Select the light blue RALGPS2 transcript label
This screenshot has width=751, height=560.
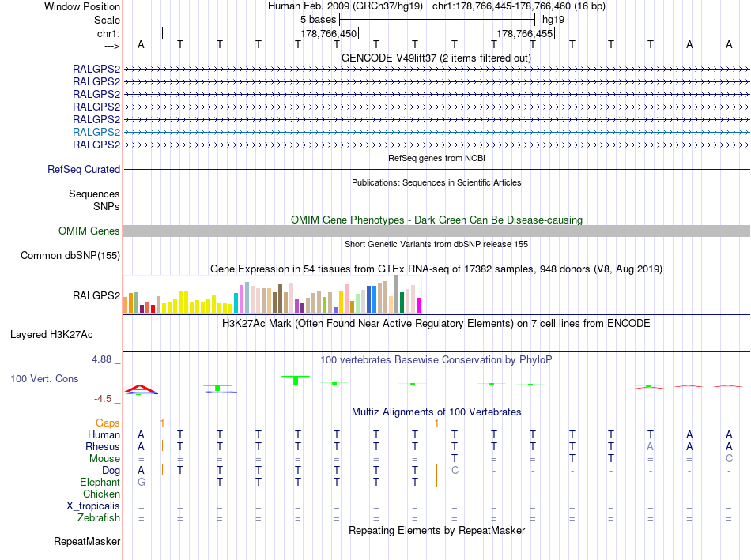pyautogui.click(x=96, y=132)
